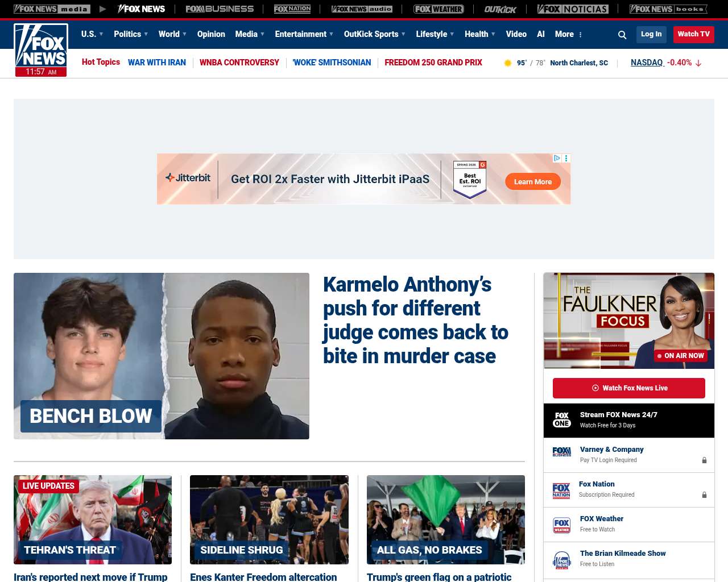Open the Fox Noticias logo link
The height and width of the screenshot is (582, 728).
pyautogui.click(x=573, y=9)
